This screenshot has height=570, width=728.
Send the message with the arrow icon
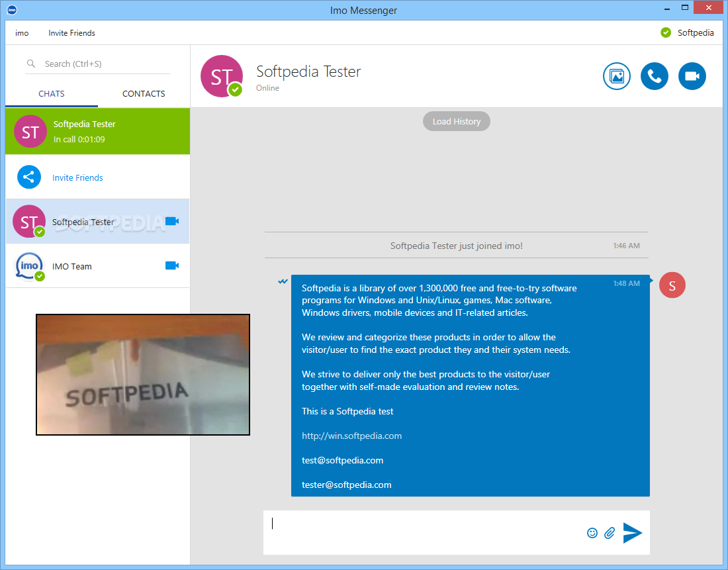pos(632,533)
